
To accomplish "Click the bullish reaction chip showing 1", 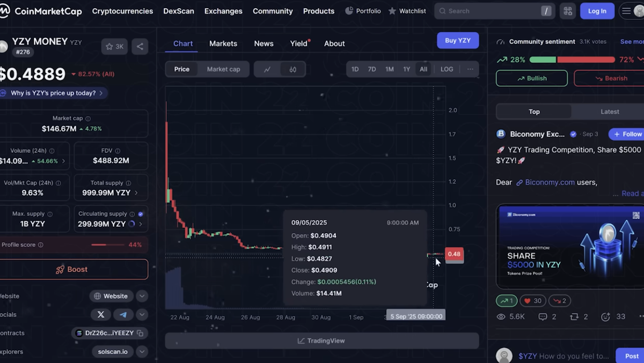I will click(x=507, y=301).
